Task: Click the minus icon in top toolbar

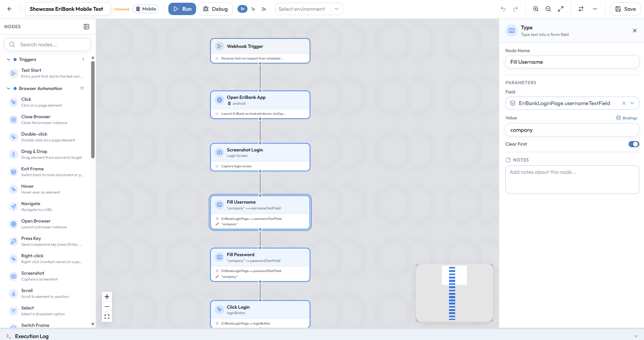Action: [x=595, y=9]
